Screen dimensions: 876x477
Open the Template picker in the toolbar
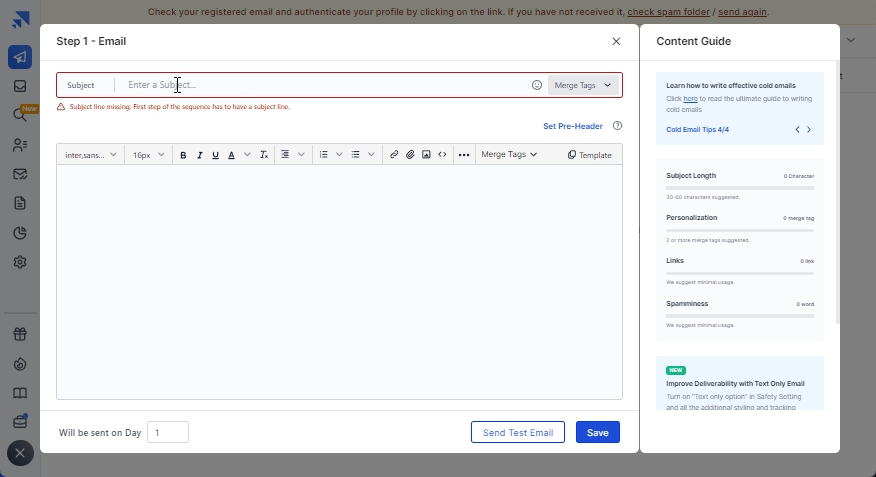pyautogui.click(x=590, y=155)
